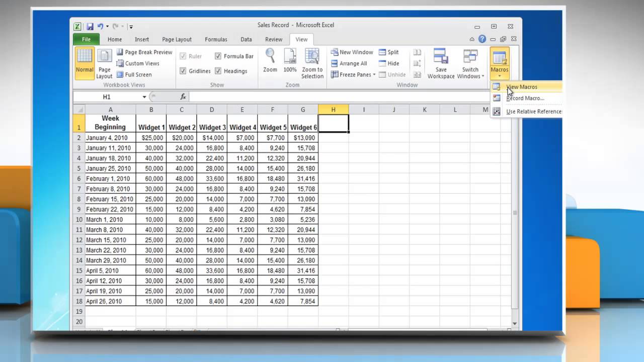Toggle the Headings checkbox
644x362 pixels.
coord(218,71)
